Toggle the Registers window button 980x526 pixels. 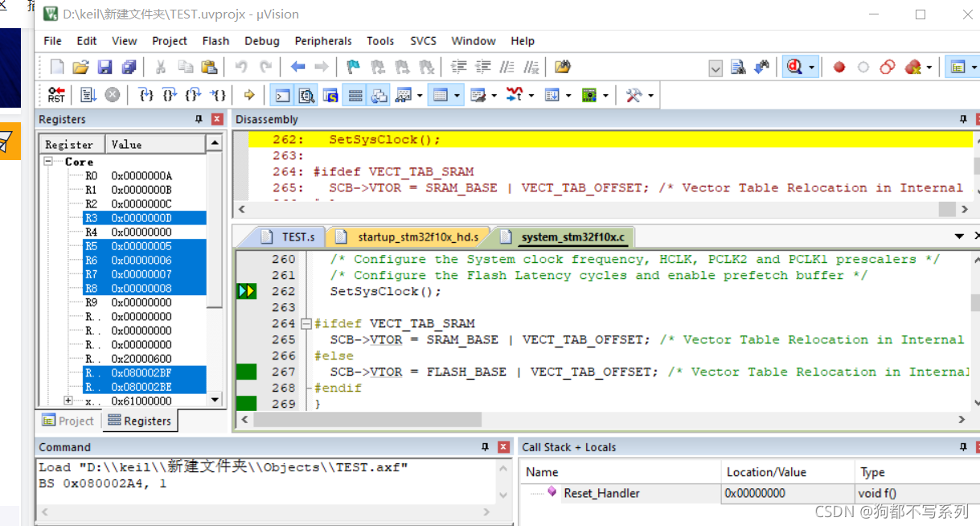pyautogui.click(x=355, y=95)
